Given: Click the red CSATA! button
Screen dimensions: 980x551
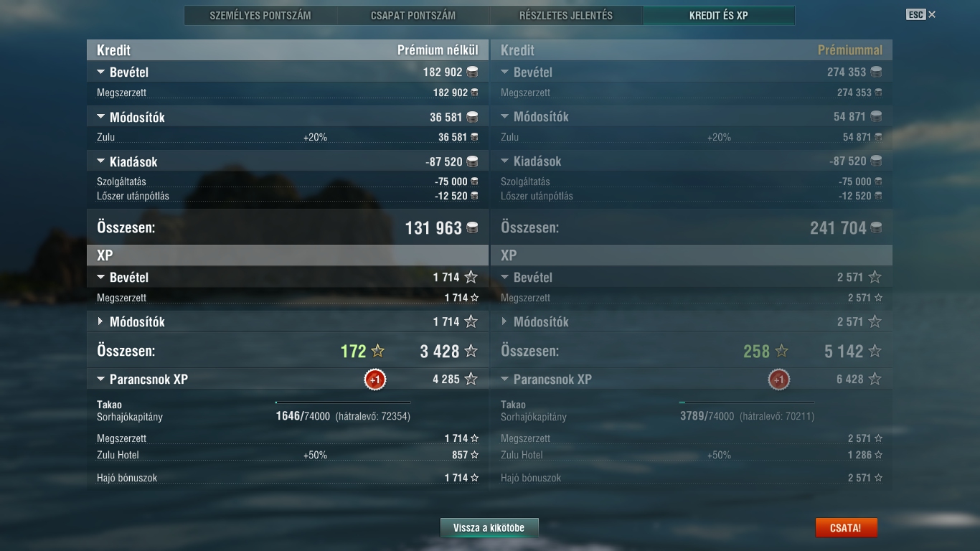Looking at the screenshot, I should (x=846, y=528).
